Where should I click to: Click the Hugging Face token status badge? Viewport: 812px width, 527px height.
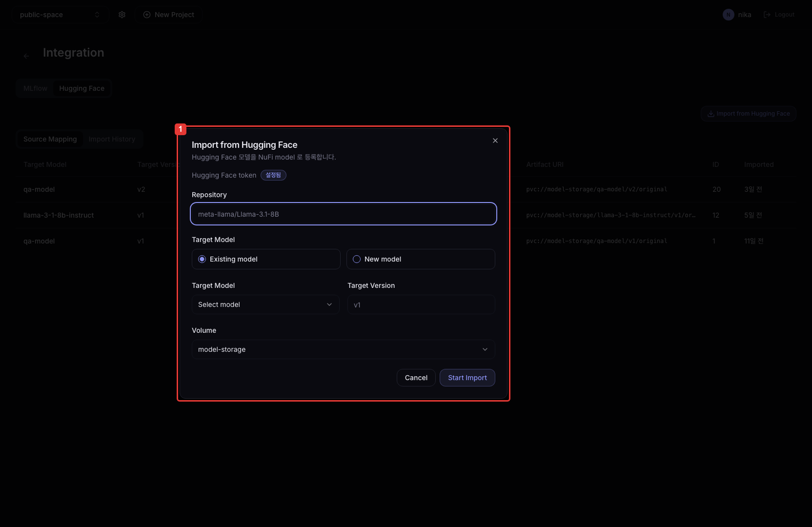point(273,175)
